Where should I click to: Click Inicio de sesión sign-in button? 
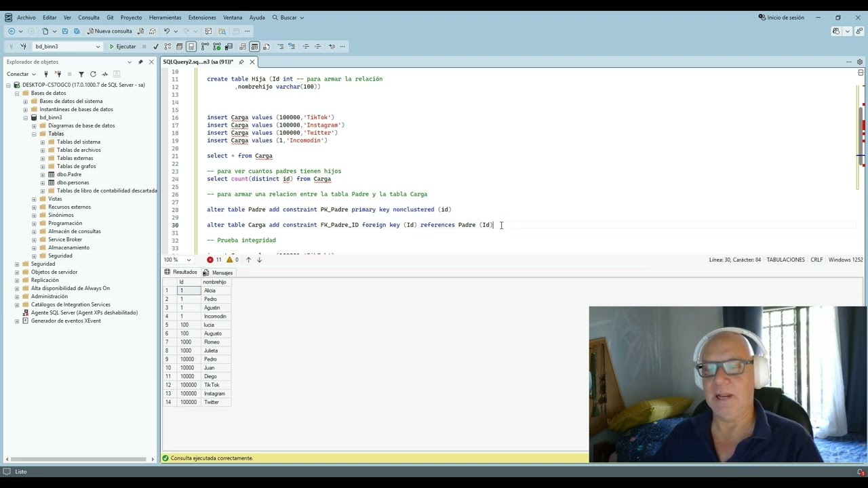point(782,18)
